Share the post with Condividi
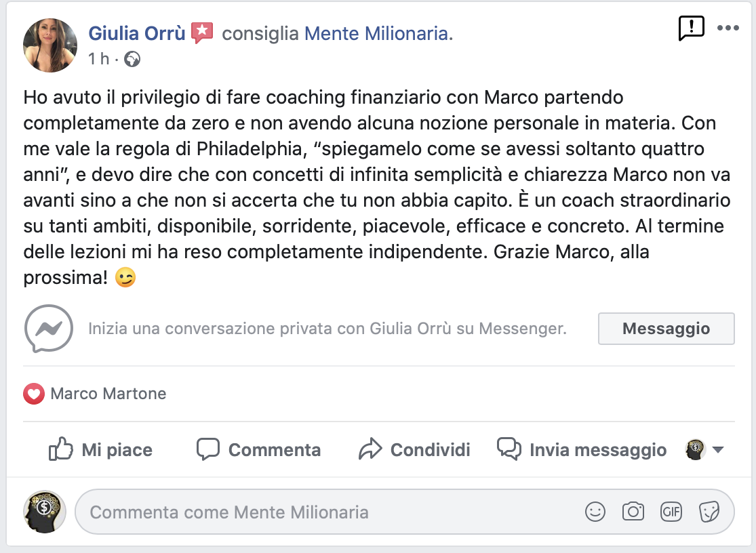Screen dimensions: 756x553 [x=414, y=450]
